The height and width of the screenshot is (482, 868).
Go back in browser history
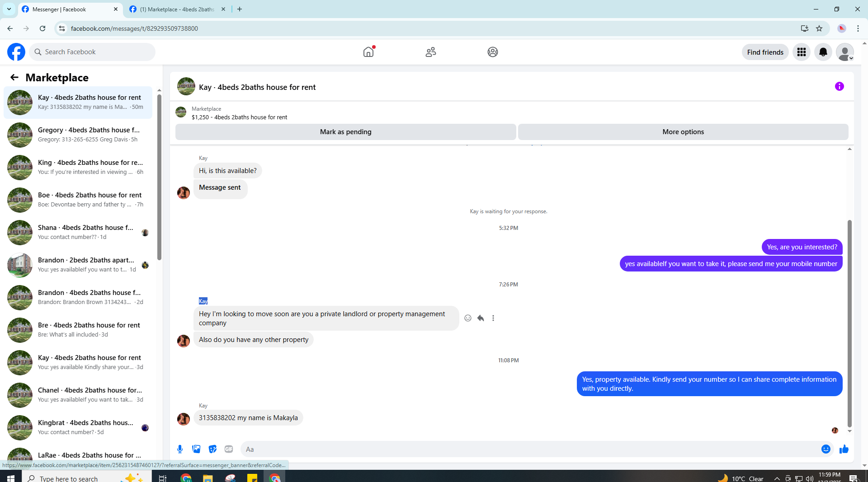point(10,28)
